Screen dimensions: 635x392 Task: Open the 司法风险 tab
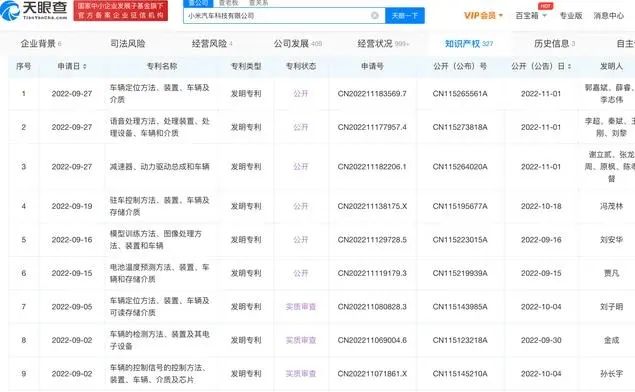pyautogui.click(x=128, y=43)
